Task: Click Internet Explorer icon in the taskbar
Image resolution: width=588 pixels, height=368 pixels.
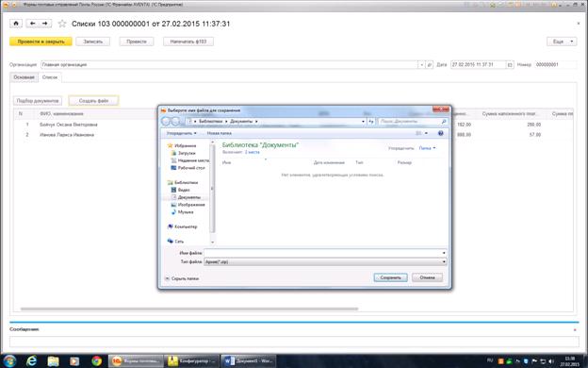Action: [x=31, y=360]
